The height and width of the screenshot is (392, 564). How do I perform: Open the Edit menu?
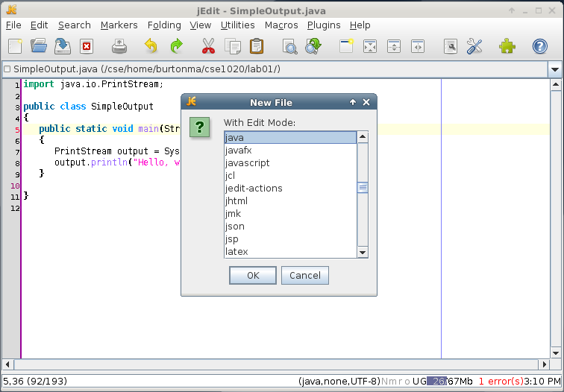click(x=39, y=25)
